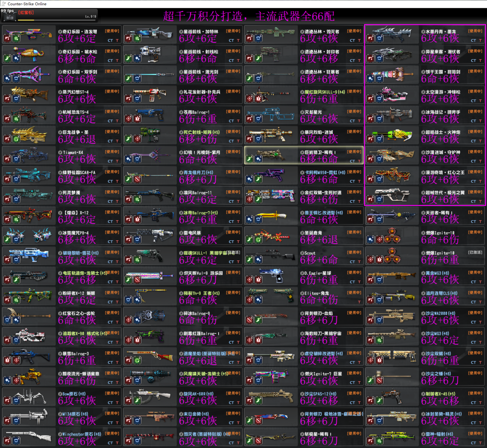The width and height of the screenshot is (487, 448).
Task: Click the 使用中 tag on 异星来客·潜伏者
Action: coord(475,51)
